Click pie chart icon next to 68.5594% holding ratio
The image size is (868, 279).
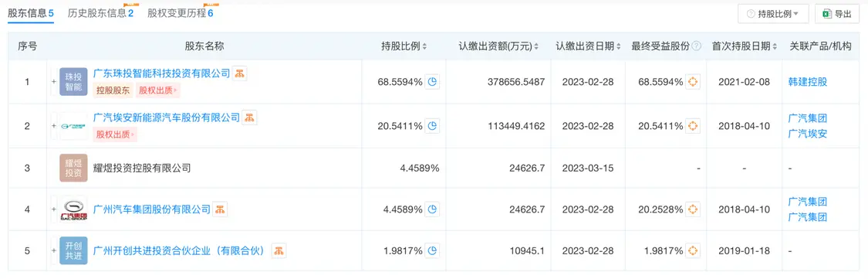432,82
